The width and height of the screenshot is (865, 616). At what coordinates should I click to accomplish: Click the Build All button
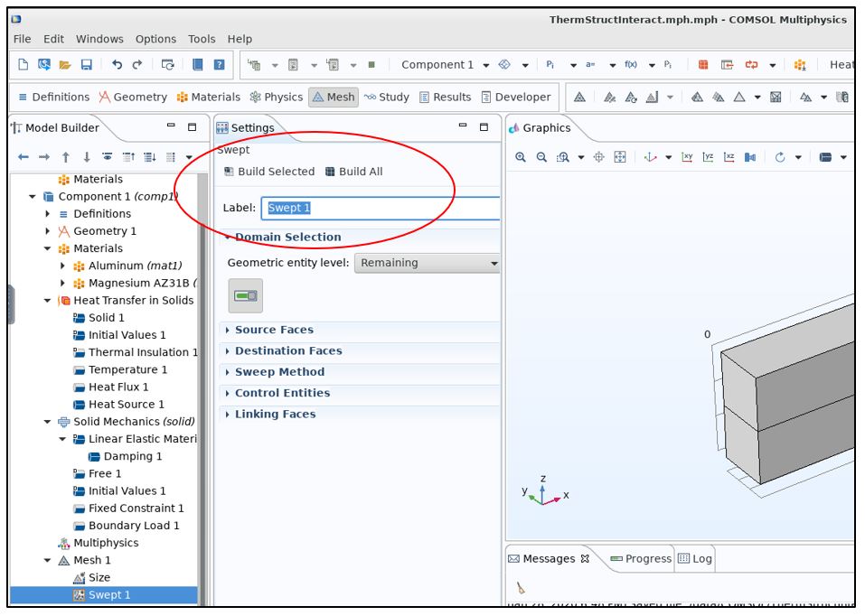point(353,172)
